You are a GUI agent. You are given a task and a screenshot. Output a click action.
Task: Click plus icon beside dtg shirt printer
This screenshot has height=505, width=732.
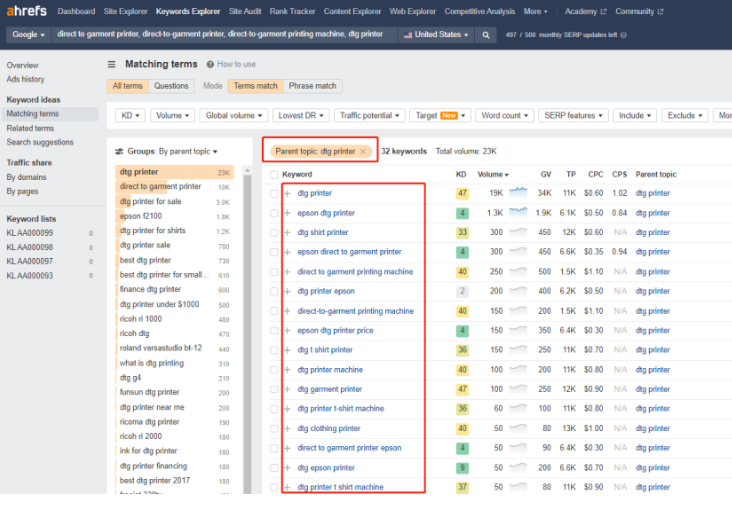(288, 232)
